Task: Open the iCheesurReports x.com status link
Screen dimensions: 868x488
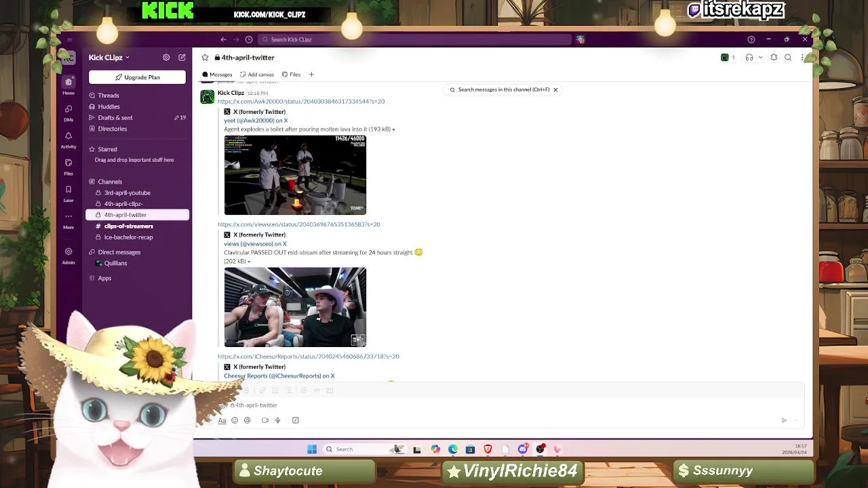Action: pyautogui.click(x=309, y=356)
